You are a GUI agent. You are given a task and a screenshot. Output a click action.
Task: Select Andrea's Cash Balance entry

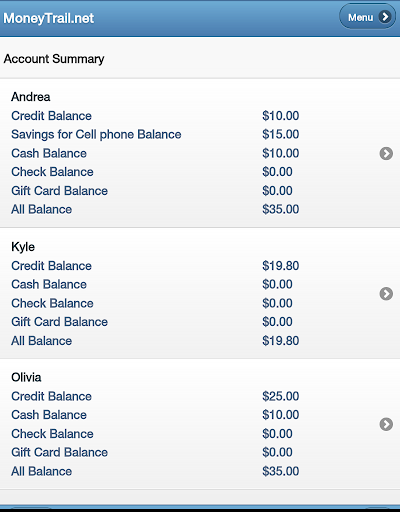(x=49, y=153)
